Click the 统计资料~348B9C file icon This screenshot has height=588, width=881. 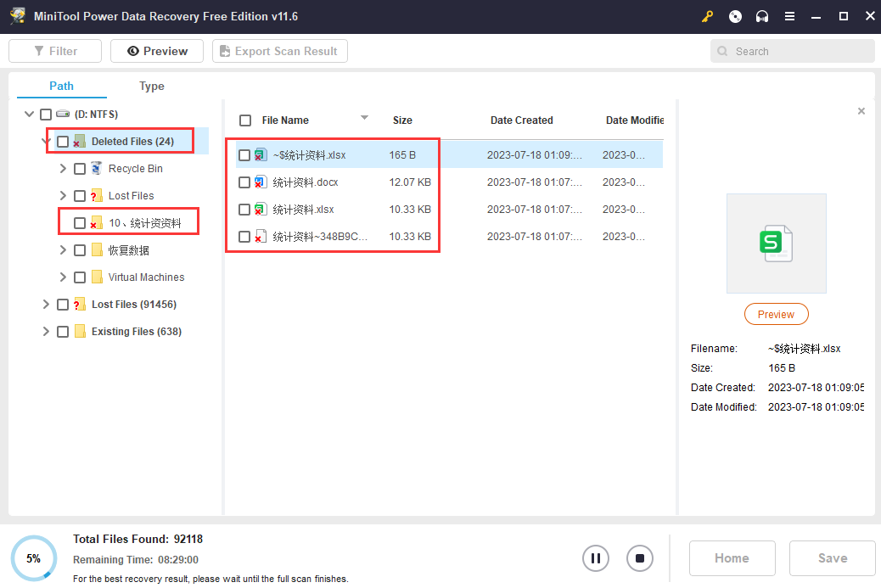[x=261, y=237]
